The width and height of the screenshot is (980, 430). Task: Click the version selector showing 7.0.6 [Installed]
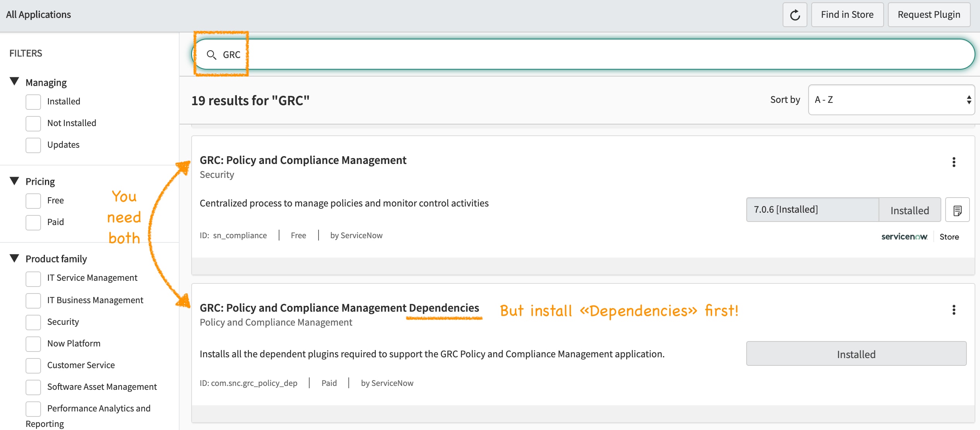(x=813, y=210)
